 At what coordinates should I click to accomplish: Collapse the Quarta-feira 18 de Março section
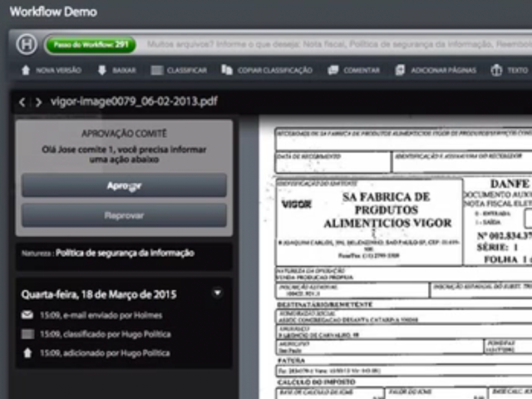coord(218,293)
